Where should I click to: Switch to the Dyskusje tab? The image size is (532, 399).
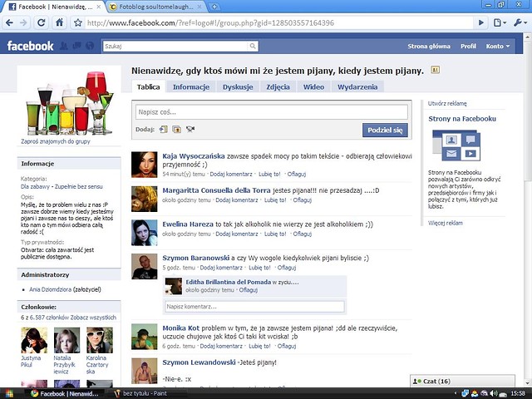(238, 86)
